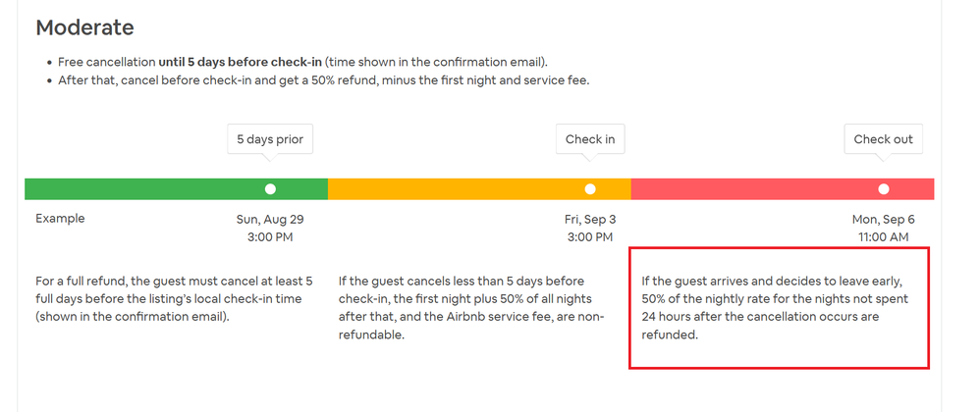Click the "11:00 AM" check-out time
The height and width of the screenshot is (412, 980).
pyautogui.click(x=881, y=237)
